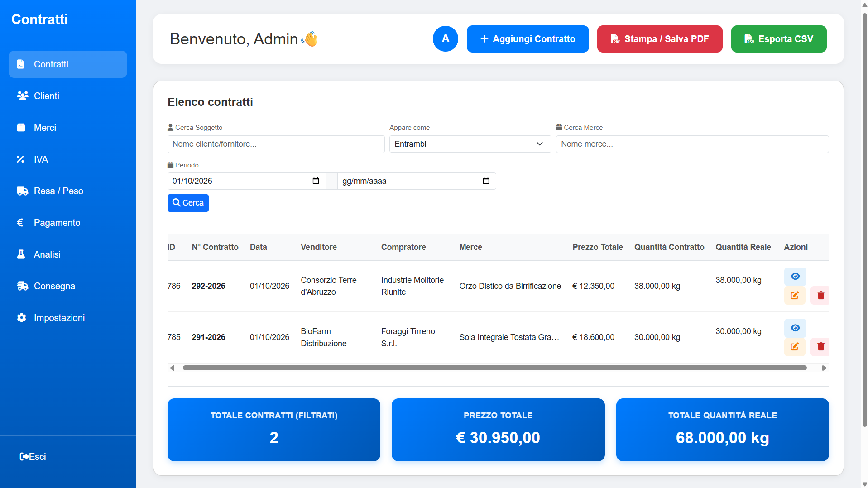This screenshot has height=488, width=868.
Task: Click the start date field showing 01/10/2026
Action: 246,181
